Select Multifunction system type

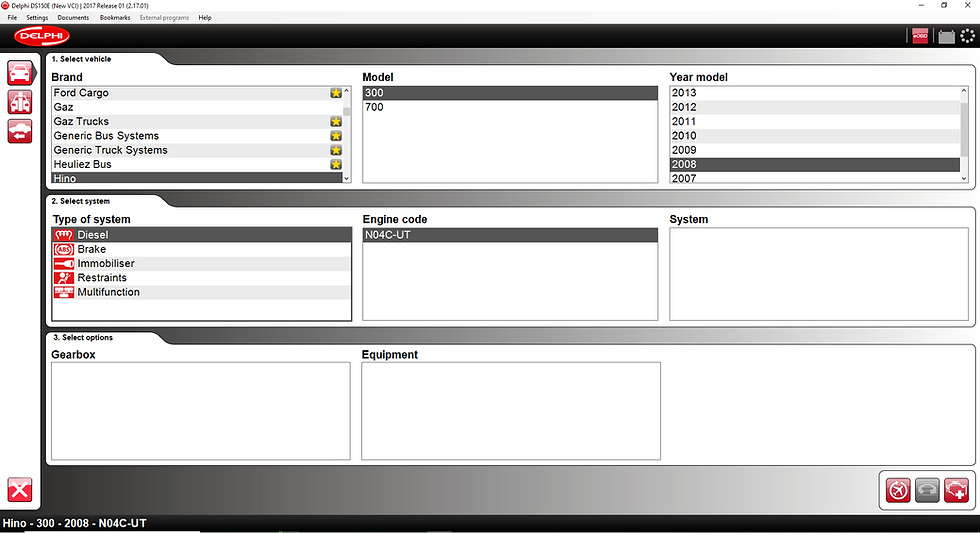202,292
